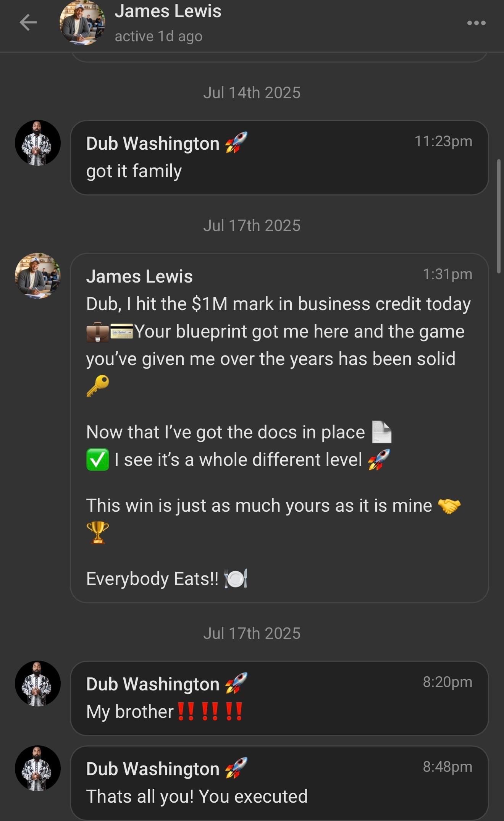This screenshot has height=821, width=504.
Task: Click the rocket emoji beside 11:23pm sender name
Action: [x=236, y=143]
